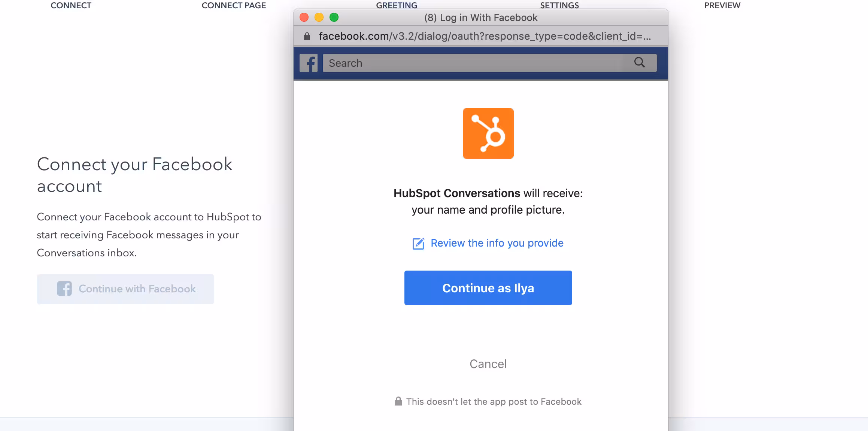868x431 pixels.
Task: Open the CONNECT step tab
Action: (71, 5)
